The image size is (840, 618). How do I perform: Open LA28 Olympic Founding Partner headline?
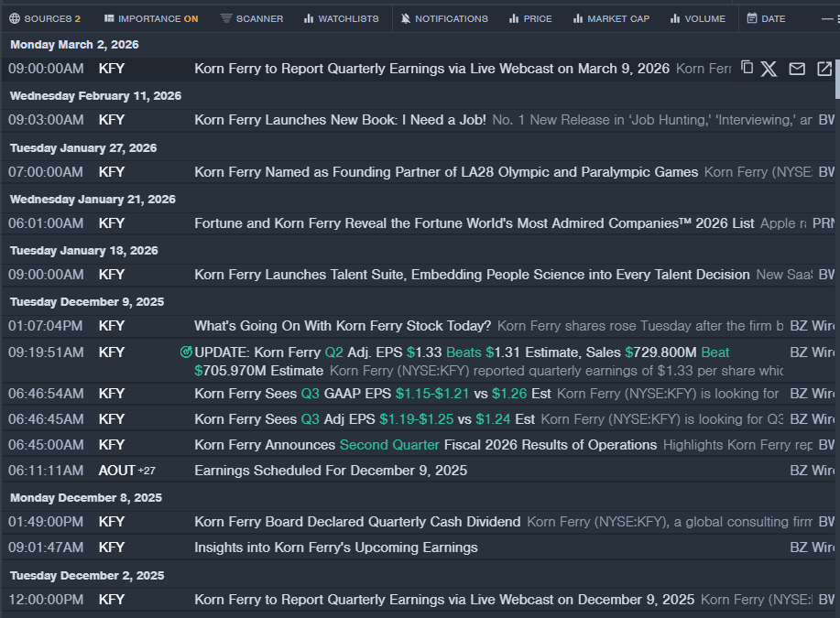click(x=446, y=172)
